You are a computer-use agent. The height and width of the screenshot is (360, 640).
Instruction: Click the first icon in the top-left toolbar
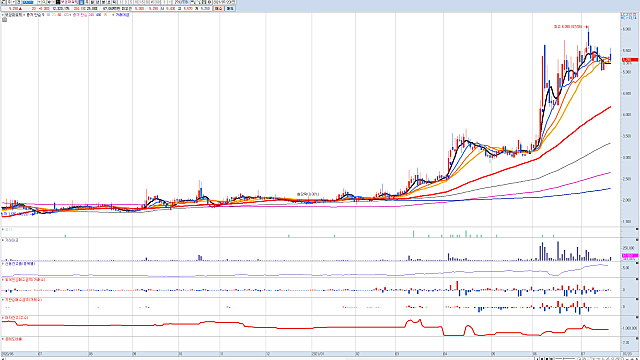3,2
